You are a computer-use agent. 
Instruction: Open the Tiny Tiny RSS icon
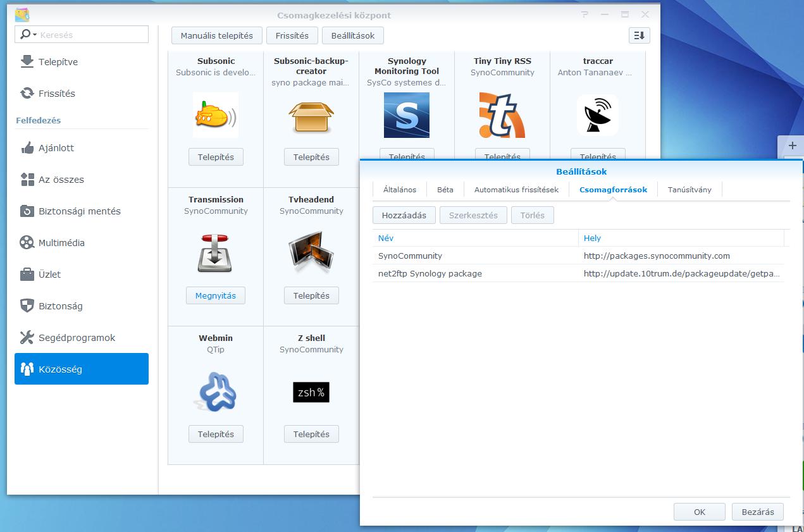tap(502, 115)
